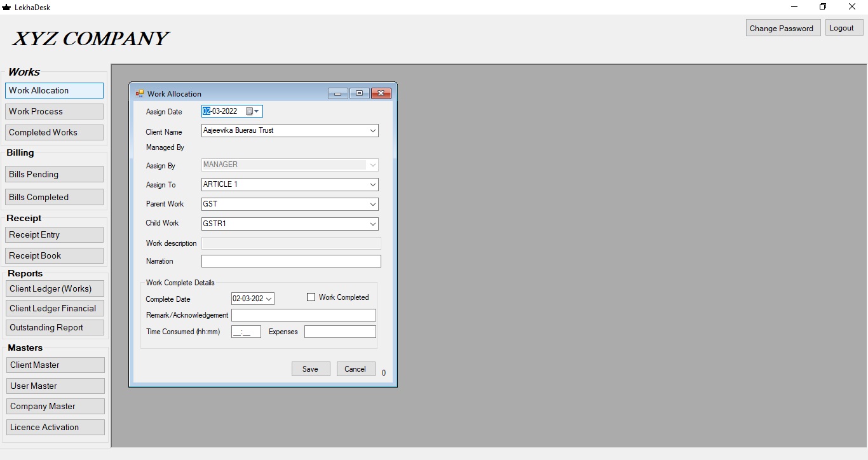Click the disabled Work description field
This screenshot has width=868, height=460.
point(291,243)
